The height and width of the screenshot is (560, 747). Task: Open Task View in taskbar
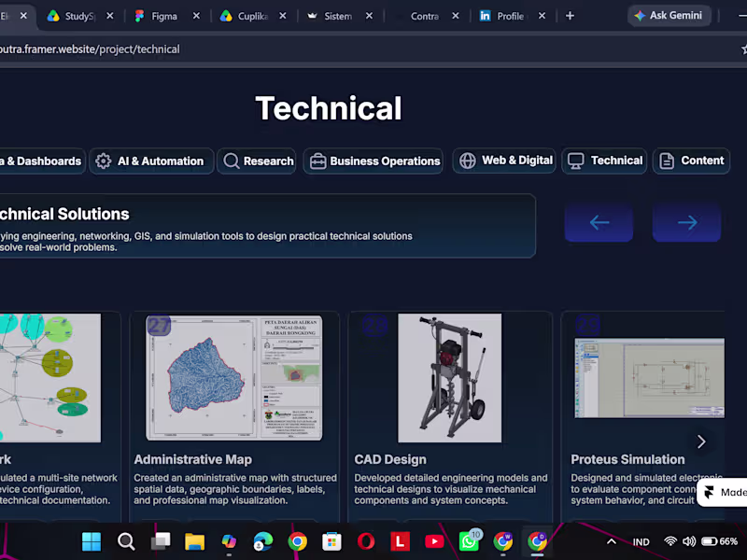161,541
